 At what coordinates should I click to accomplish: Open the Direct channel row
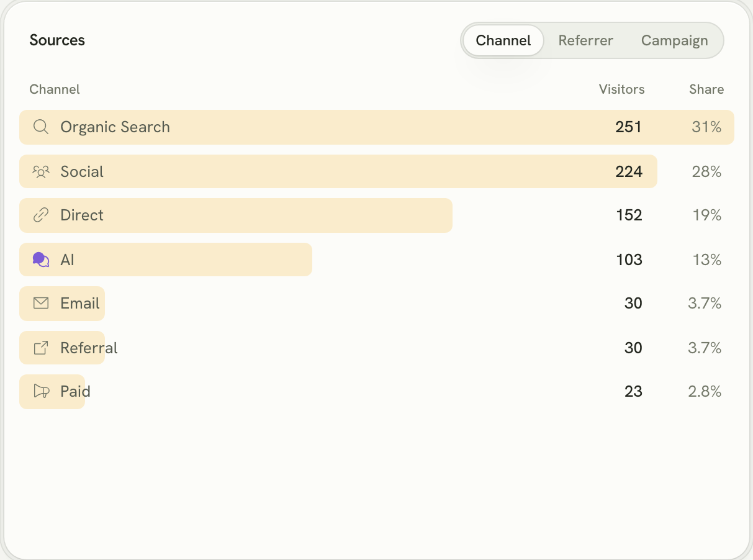click(377, 215)
